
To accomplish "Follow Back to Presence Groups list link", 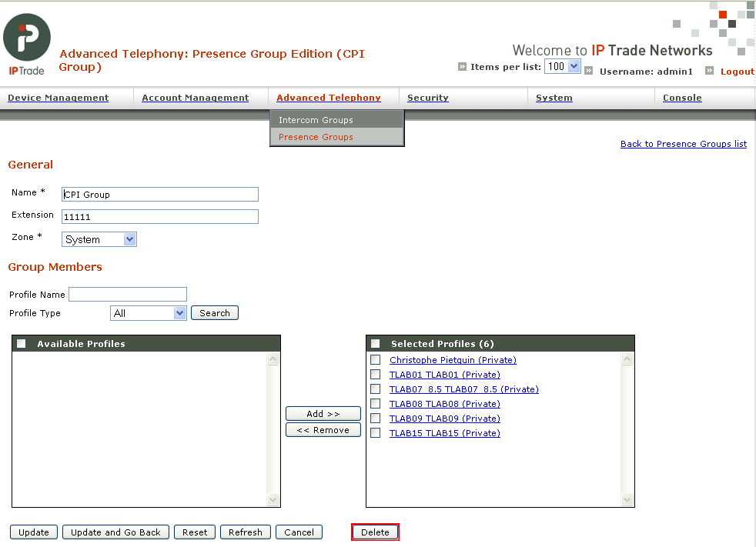I will tap(683, 144).
